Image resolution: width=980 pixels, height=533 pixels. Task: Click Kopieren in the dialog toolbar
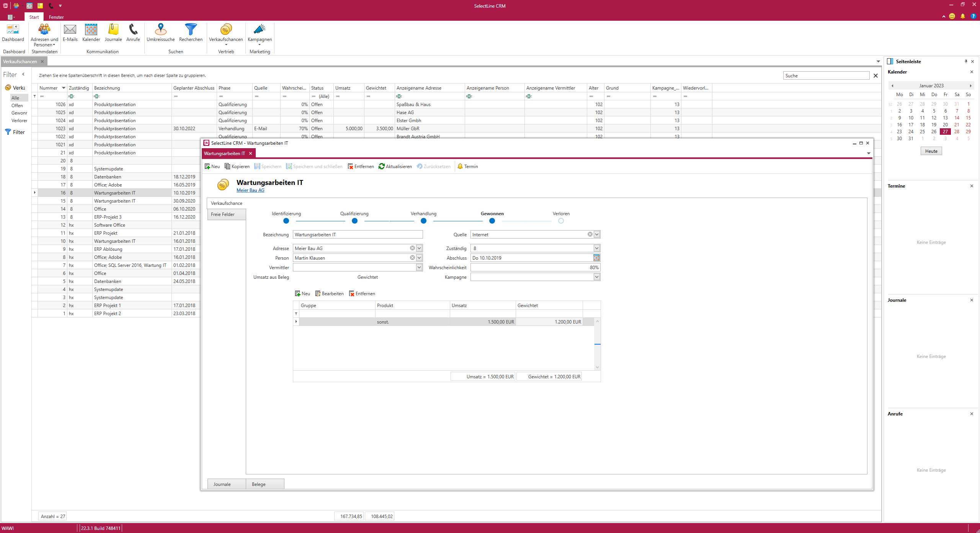(x=237, y=166)
